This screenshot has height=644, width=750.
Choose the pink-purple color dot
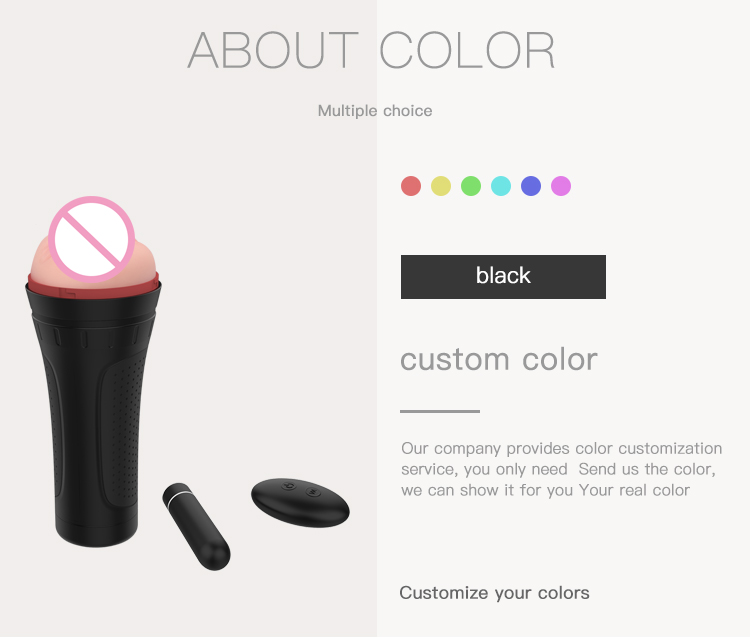[x=561, y=186]
